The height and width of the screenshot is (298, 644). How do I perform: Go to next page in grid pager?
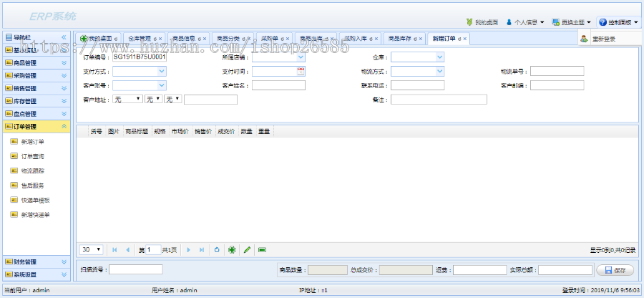(x=188, y=250)
